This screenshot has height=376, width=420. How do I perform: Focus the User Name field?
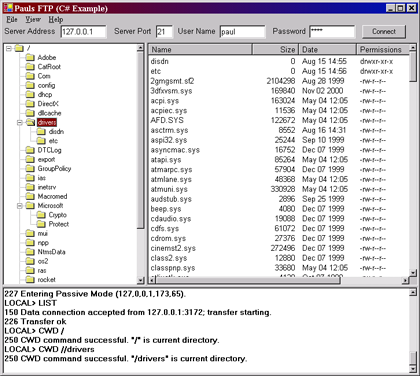point(243,32)
